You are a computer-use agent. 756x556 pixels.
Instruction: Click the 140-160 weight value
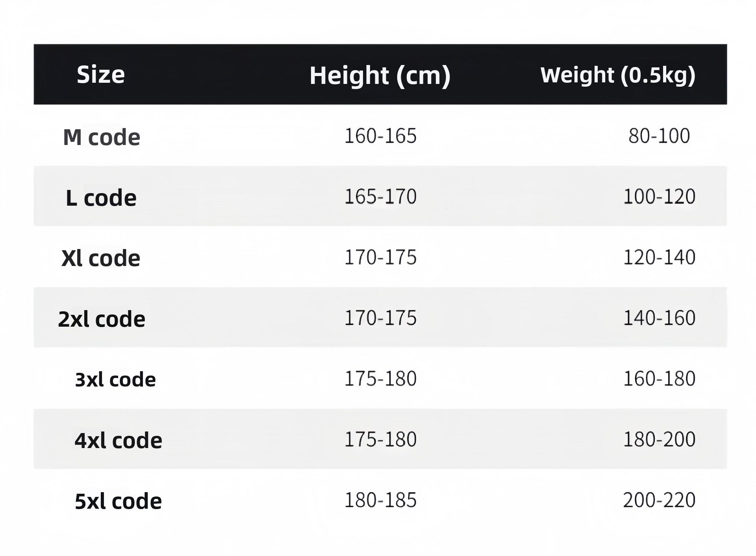(x=659, y=318)
